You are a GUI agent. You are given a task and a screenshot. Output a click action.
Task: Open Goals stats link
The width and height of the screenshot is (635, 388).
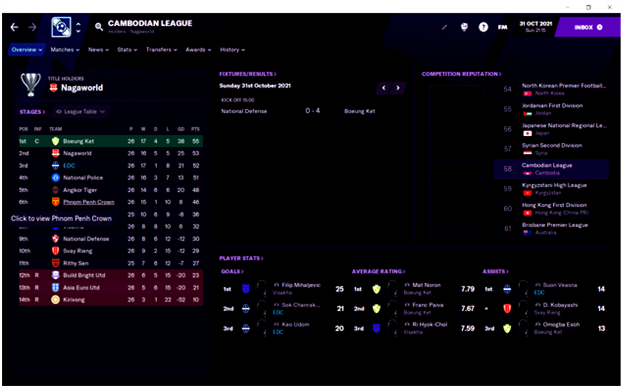coord(232,271)
